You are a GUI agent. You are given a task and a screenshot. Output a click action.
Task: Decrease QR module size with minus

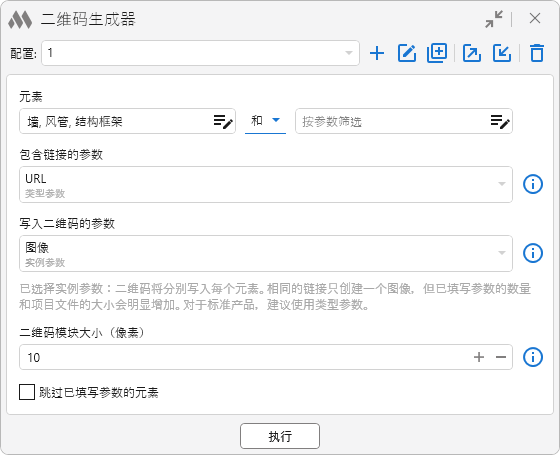pos(501,357)
